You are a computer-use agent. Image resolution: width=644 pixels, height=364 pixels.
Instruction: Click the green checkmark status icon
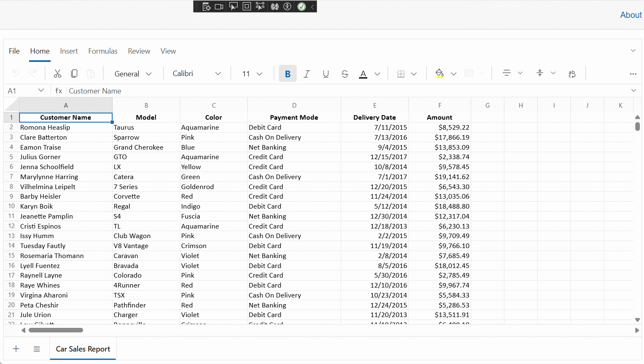pyautogui.click(x=302, y=7)
